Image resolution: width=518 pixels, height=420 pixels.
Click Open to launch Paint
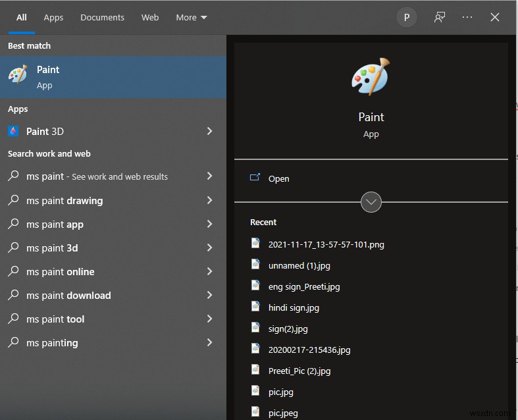pyautogui.click(x=278, y=179)
